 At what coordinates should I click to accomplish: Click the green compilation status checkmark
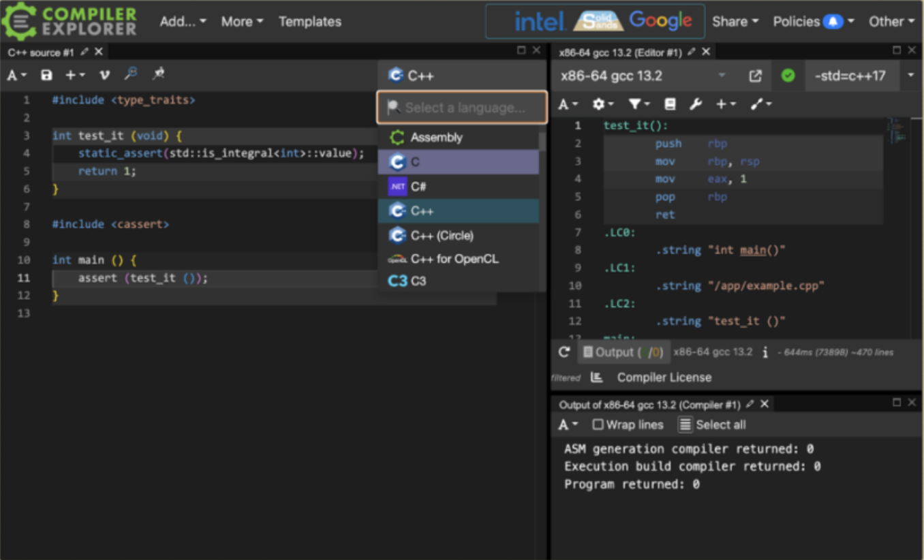pyautogui.click(x=788, y=76)
